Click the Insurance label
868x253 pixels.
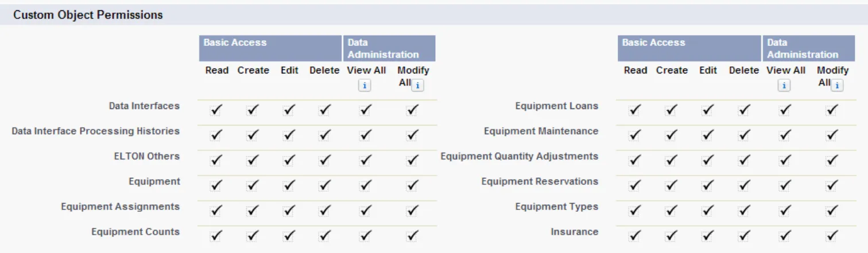pos(575,232)
